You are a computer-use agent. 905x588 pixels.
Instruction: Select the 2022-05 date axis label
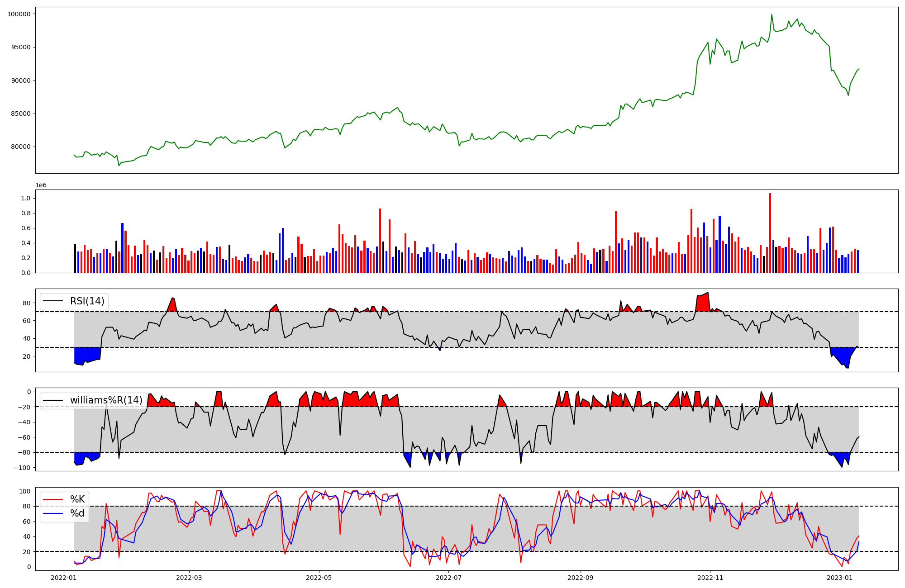pyautogui.click(x=319, y=578)
